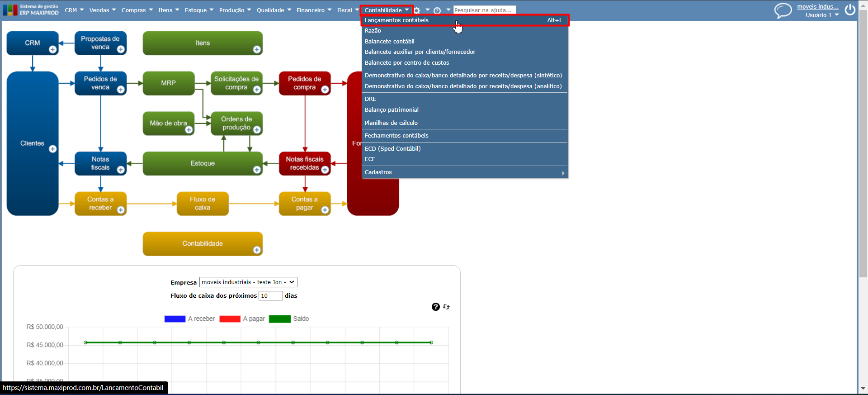Screen dimensions: 868x395
Task: Click the plus icon on Contas a pagar
Action: [x=325, y=210]
